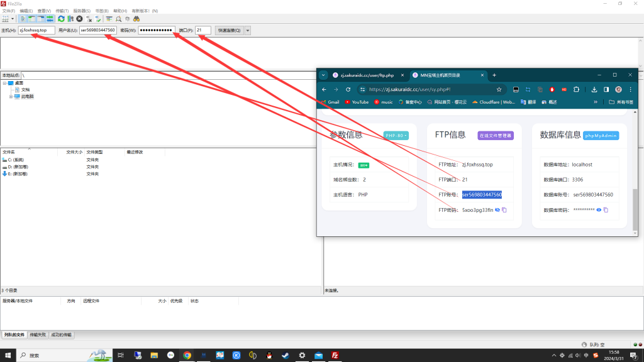The image size is (644, 362).
Task: Open Cloudflare bookmark
Action: click(493, 102)
